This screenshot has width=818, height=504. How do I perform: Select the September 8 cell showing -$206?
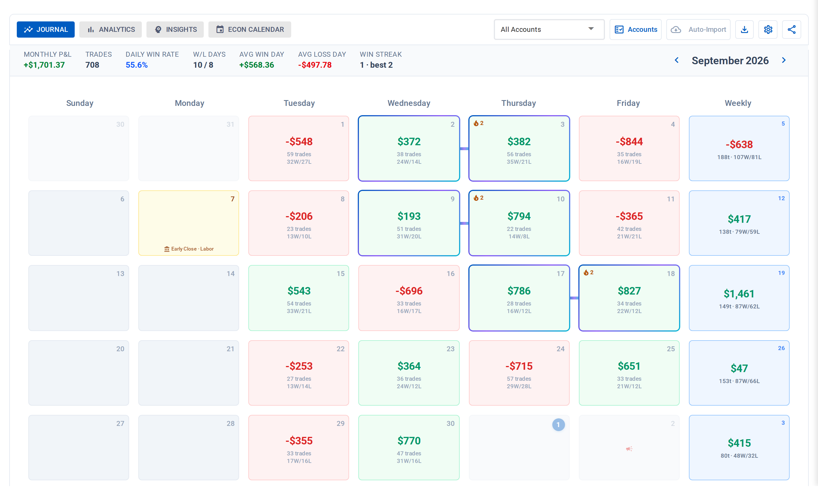click(x=299, y=223)
